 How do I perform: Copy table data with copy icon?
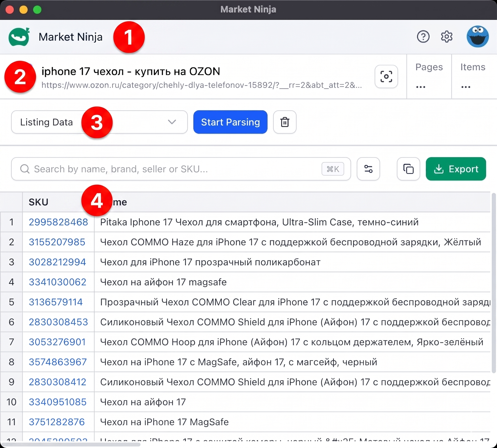coord(408,169)
